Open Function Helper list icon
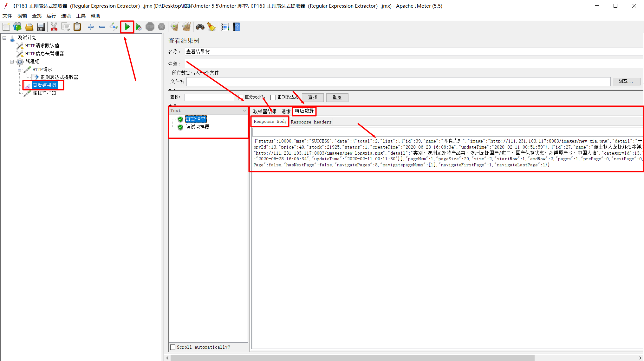Image resolution: width=644 pixels, height=361 pixels. 224,27
